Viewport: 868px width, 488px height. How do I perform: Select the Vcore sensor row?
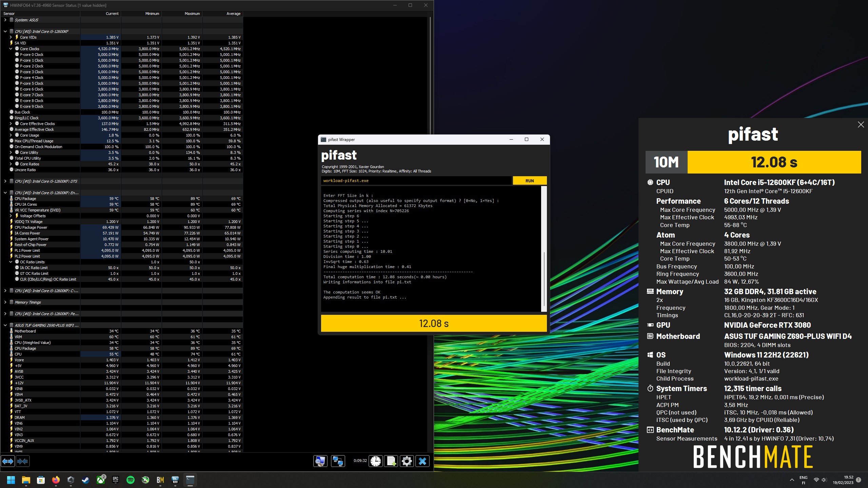(122, 360)
